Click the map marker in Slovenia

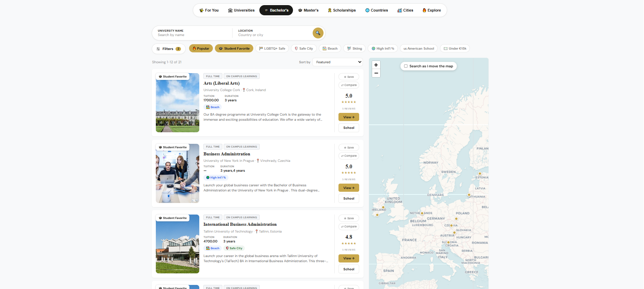(x=448, y=242)
